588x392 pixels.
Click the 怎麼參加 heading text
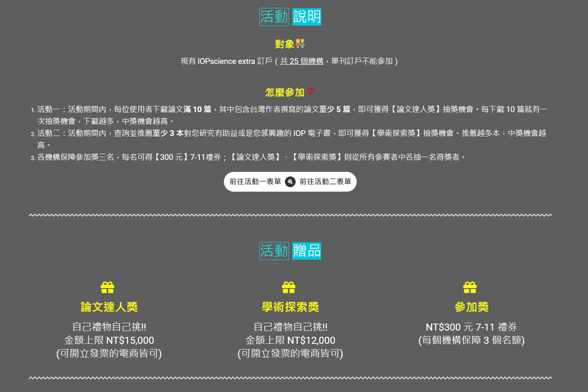[x=285, y=92]
